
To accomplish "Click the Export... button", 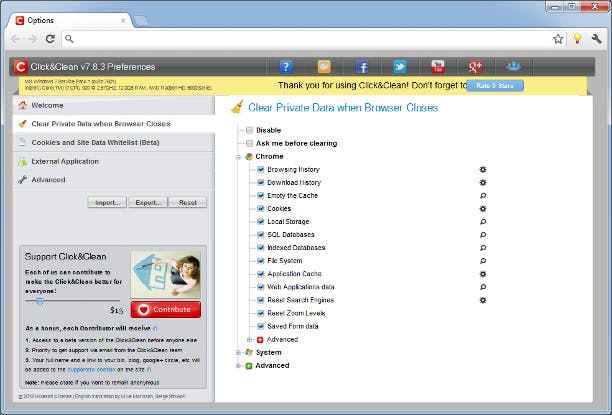I will click(148, 203).
